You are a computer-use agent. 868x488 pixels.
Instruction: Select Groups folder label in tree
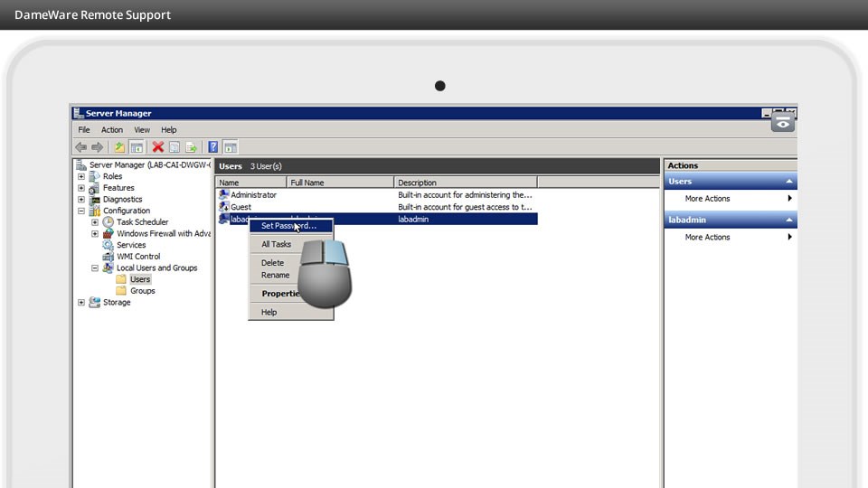tap(143, 290)
